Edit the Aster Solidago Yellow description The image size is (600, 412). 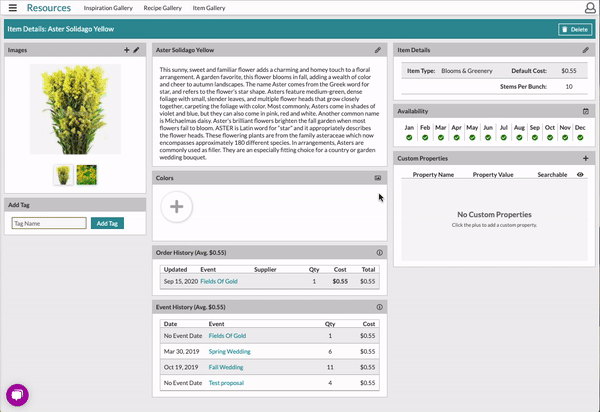[x=377, y=49]
